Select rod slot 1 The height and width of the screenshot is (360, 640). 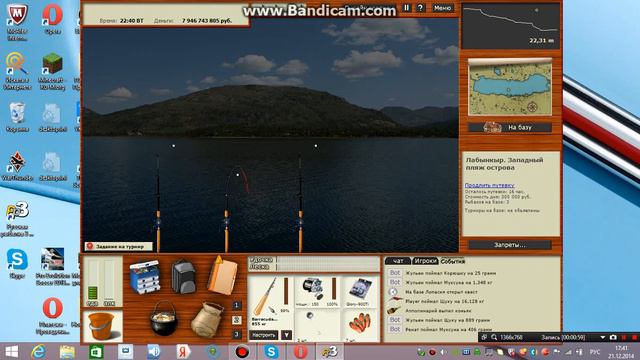[x=237, y=305]
